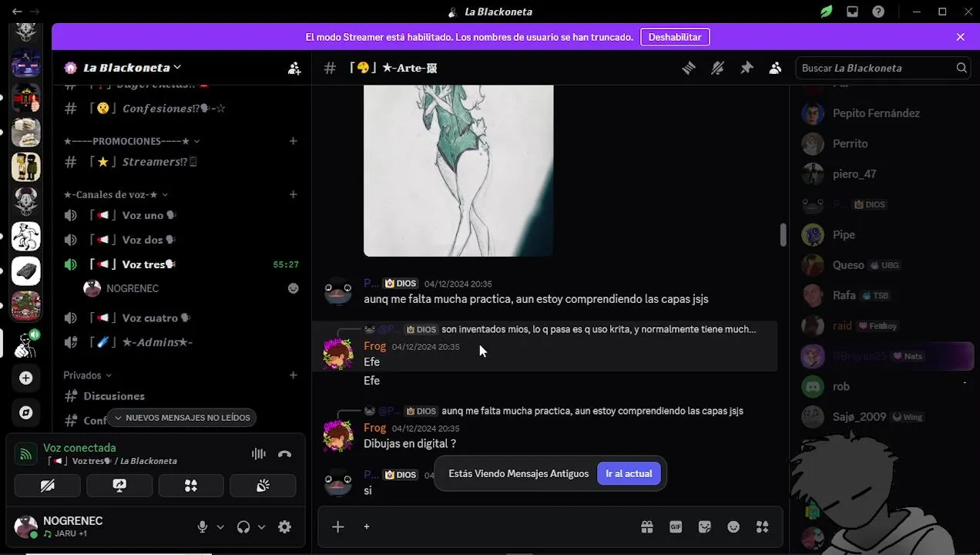Click the magnifier icon in search box

962,68
